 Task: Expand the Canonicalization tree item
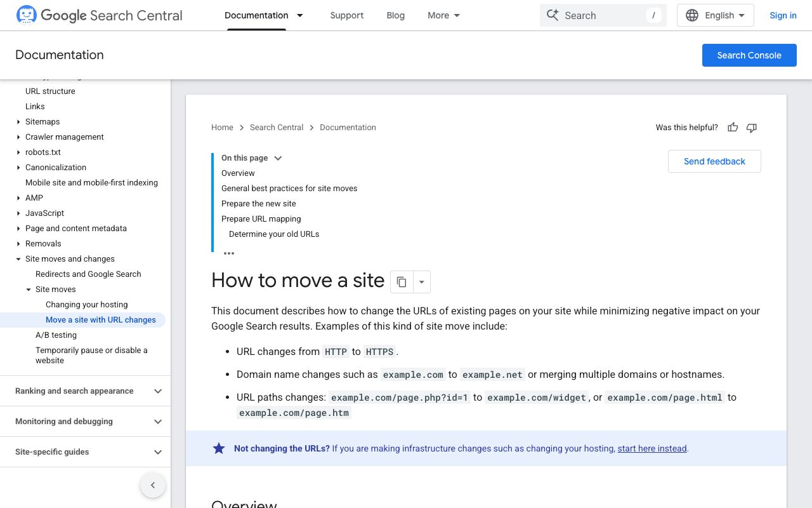18,168
